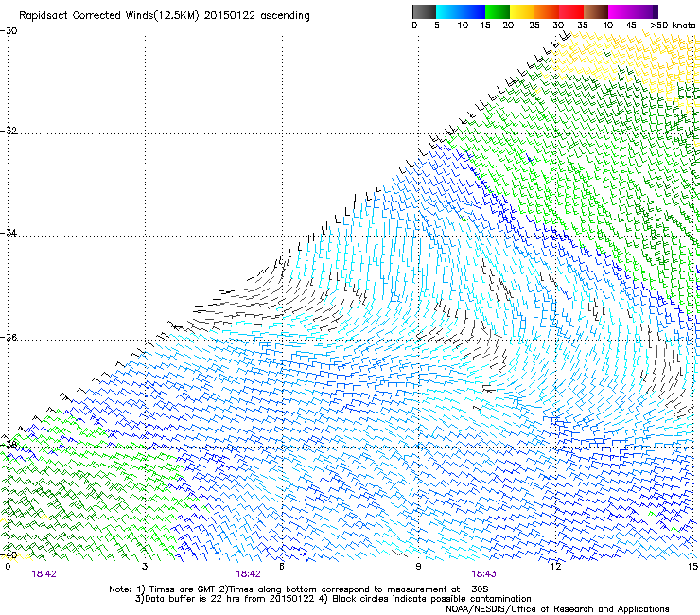Screen dimensions: 700x615
Task: Click the second purple 18:42 time label
Action: (248, 574)
